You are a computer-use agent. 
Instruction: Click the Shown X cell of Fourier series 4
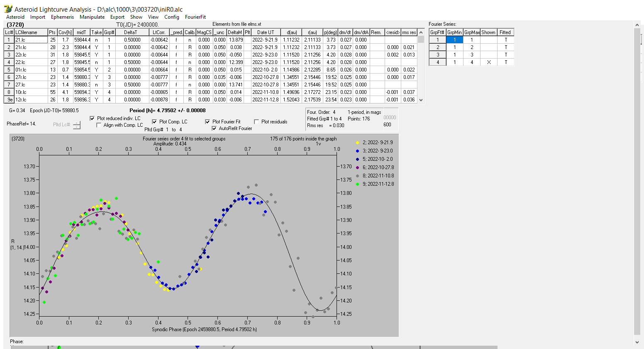[488, 62]
